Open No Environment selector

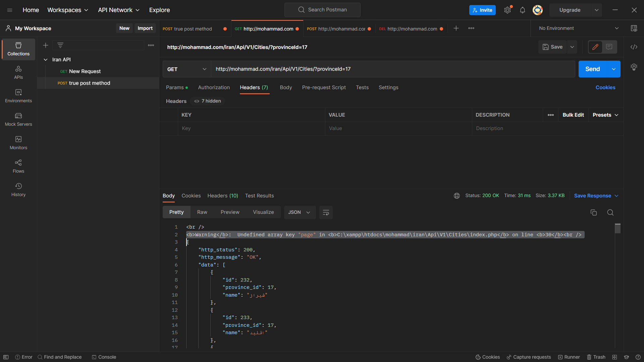pyautogui.click(x=579, y=28)
